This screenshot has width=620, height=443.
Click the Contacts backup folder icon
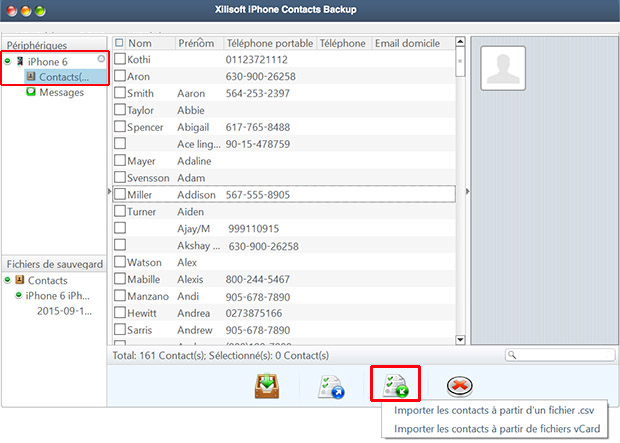(x=20, y=280)
